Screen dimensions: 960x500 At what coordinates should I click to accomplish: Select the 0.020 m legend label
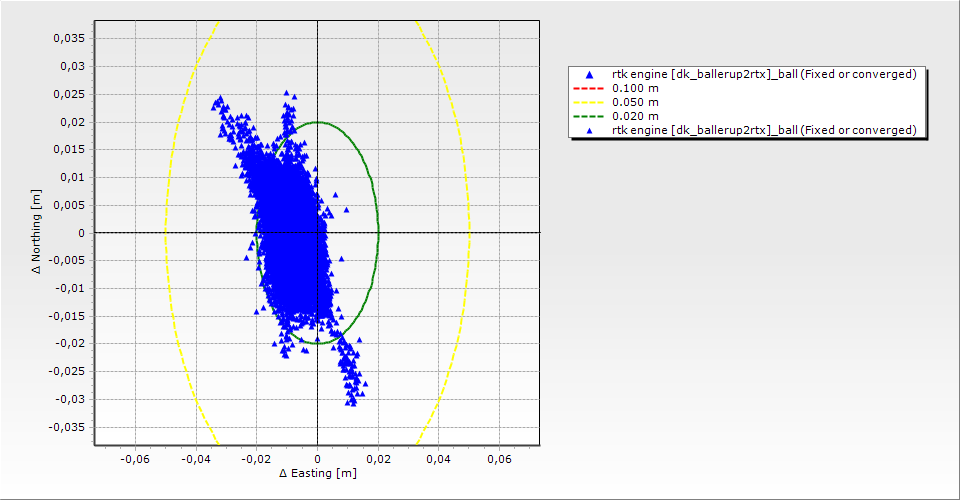pos(636,116)
